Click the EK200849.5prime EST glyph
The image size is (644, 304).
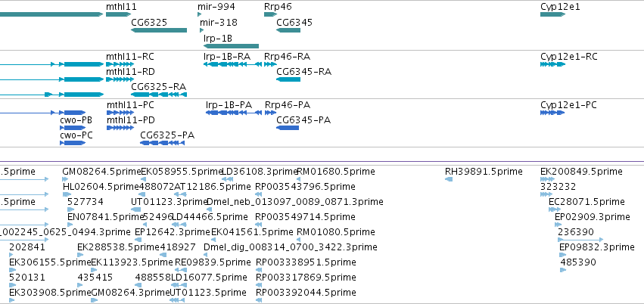point(547,179)
